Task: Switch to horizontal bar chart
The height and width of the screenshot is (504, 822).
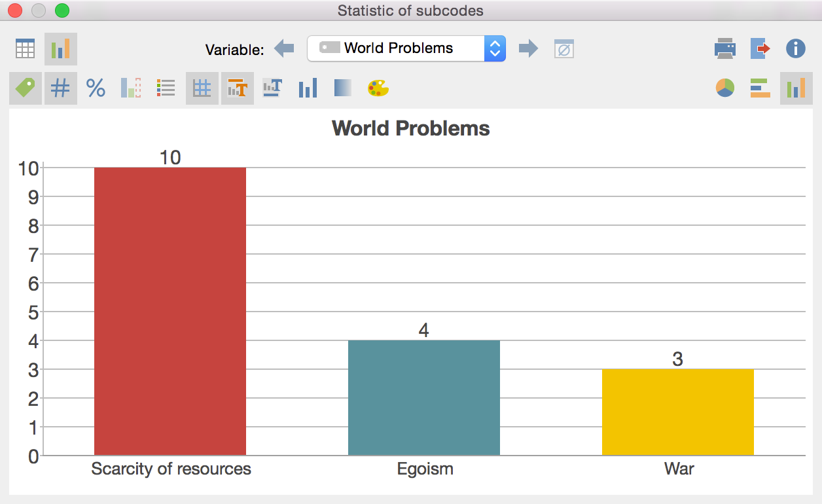Action: pyautogui.click(x=760, y=88)
